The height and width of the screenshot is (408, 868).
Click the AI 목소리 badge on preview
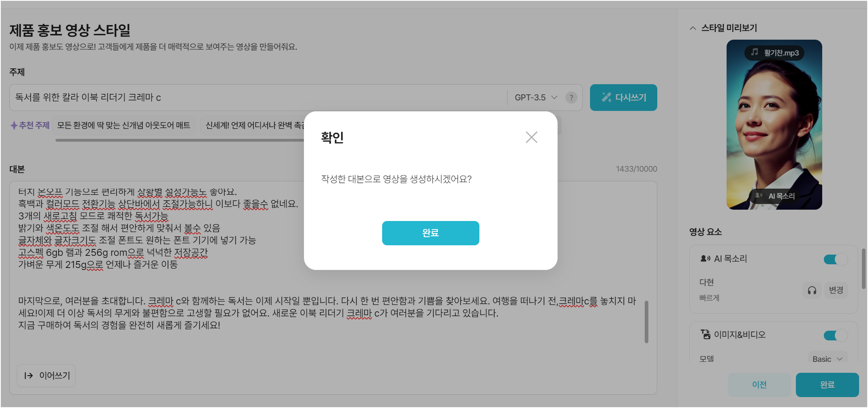tap(774, 196)
